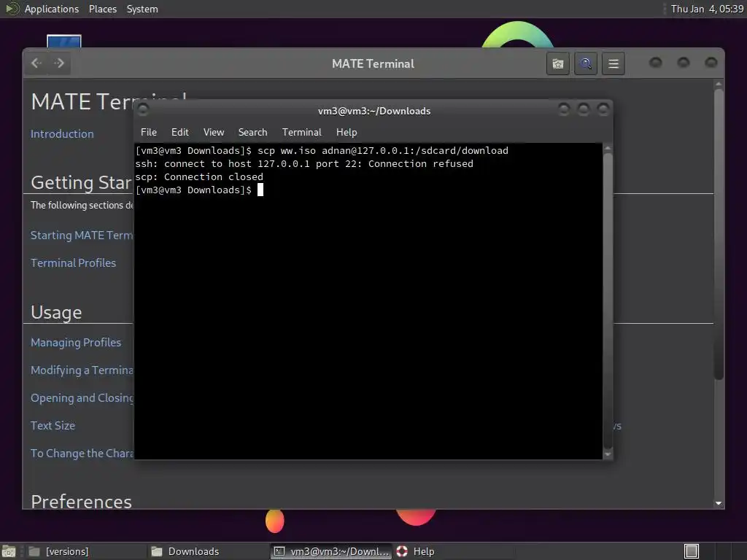
Task: Click scroll-down arrow of help viewer scrollbar
Action: (719, 503)
